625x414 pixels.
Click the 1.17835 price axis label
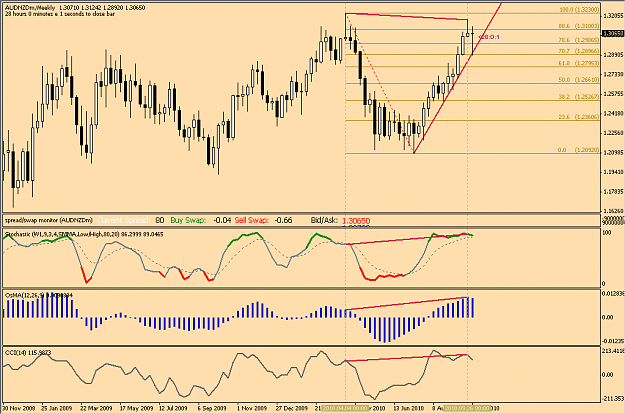tap(614, 192)
